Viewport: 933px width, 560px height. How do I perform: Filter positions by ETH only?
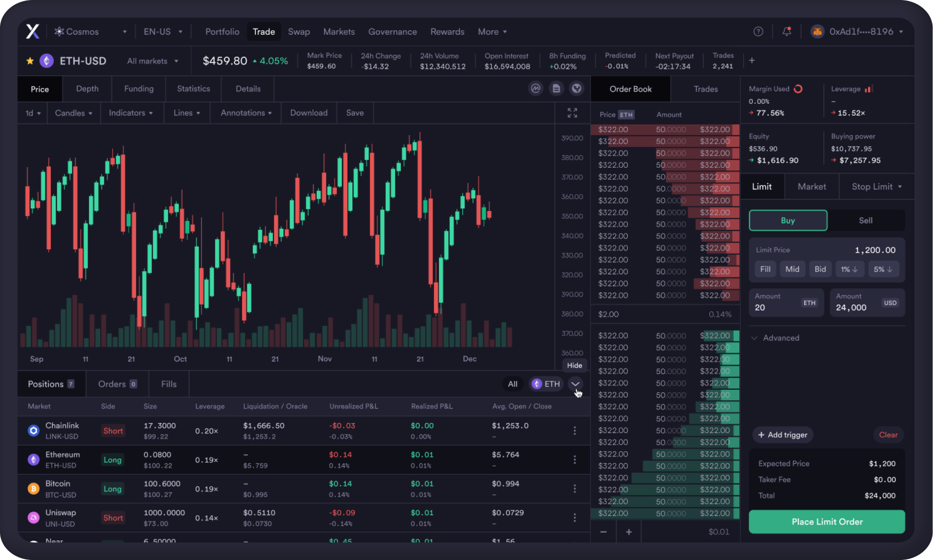546,384
